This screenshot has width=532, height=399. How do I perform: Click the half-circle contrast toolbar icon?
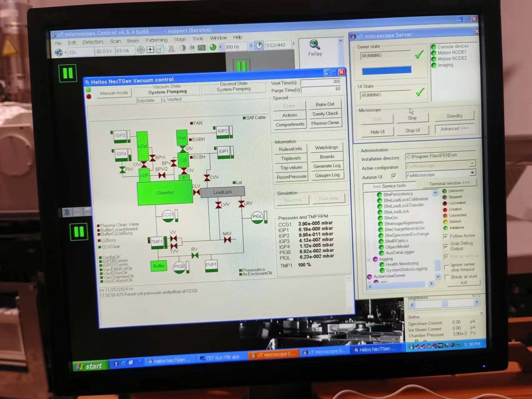[x=183, y=48]
